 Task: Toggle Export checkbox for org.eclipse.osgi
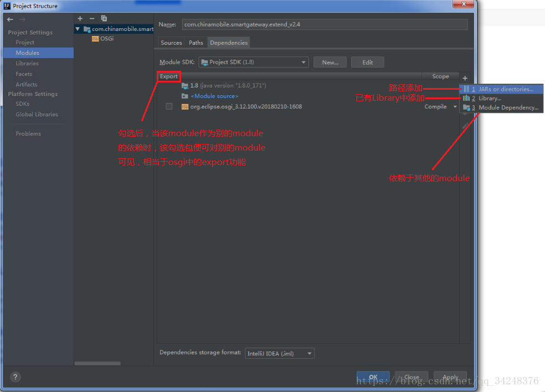tap(169, 106)
